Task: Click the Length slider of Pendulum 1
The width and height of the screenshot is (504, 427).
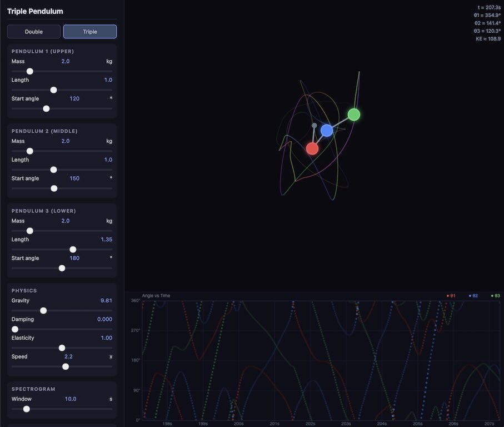Action: point(53,90)
